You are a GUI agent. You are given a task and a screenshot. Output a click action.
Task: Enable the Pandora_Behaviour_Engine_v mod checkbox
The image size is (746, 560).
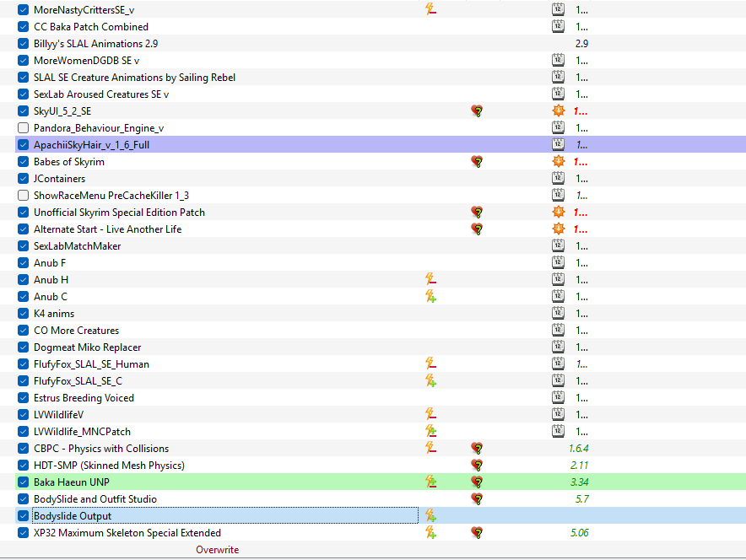pos(23,128)
